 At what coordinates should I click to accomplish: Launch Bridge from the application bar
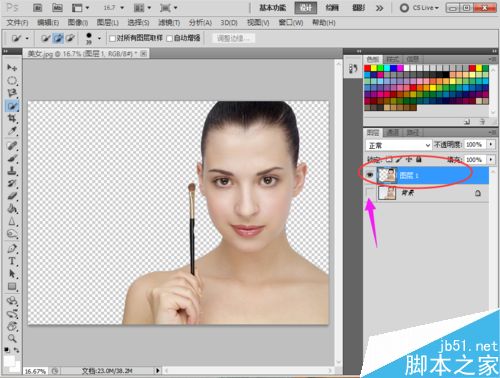(38, 8)
